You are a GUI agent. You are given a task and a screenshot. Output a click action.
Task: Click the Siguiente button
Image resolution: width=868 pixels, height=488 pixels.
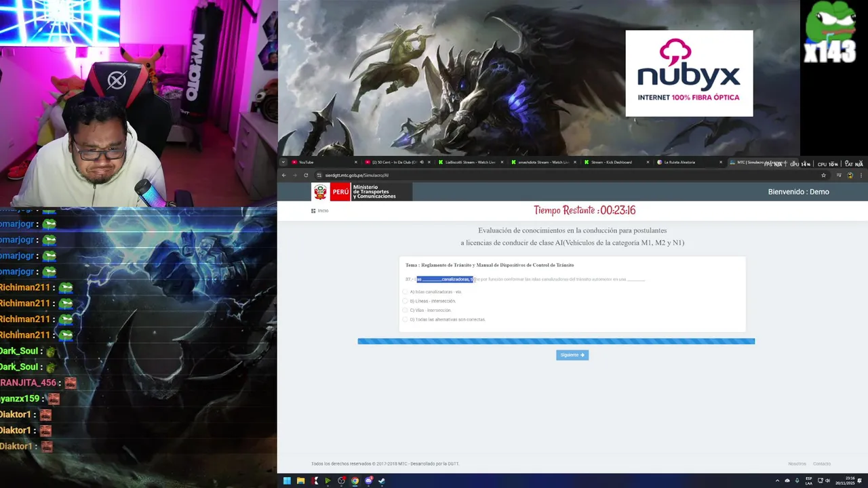(x=572, y=355)
